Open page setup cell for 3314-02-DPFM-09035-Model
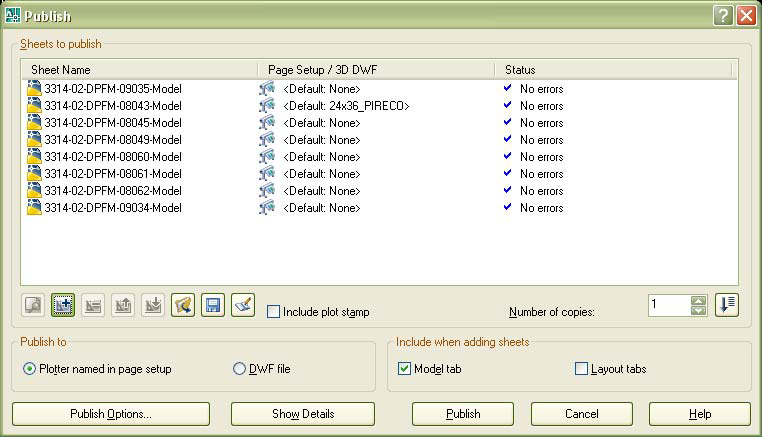 pos(322,88)
